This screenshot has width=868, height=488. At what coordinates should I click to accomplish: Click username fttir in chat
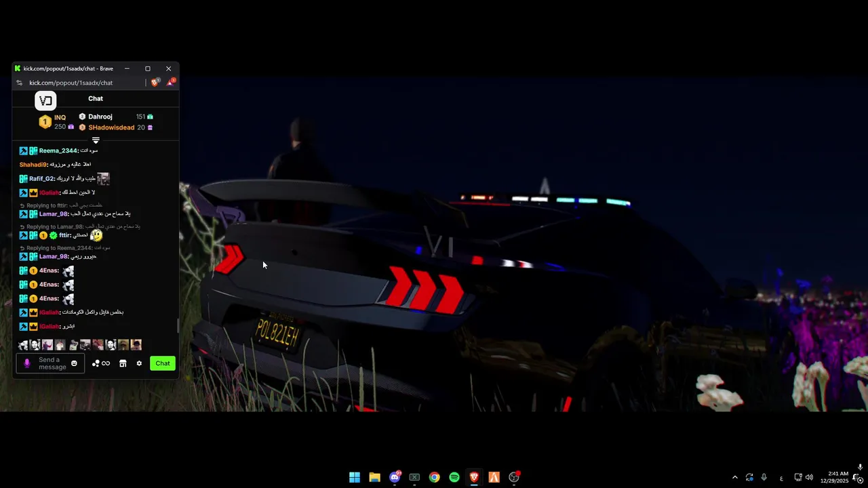[65, 235]
